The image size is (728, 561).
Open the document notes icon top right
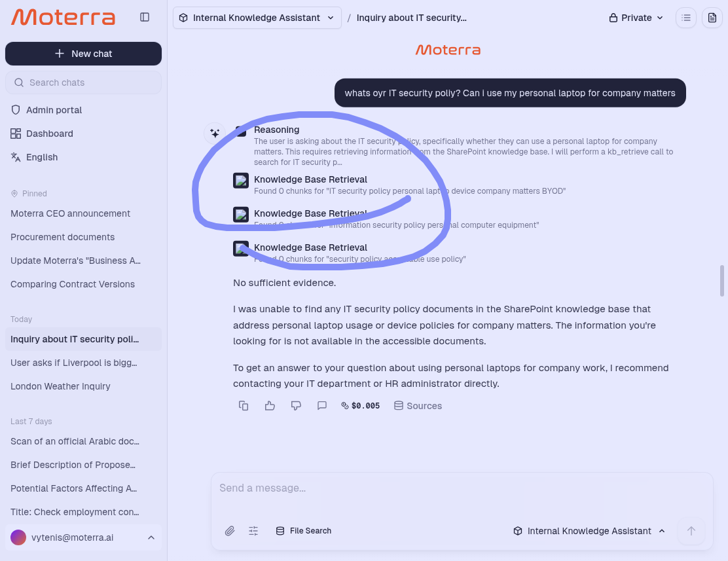[x=712, y=18]
